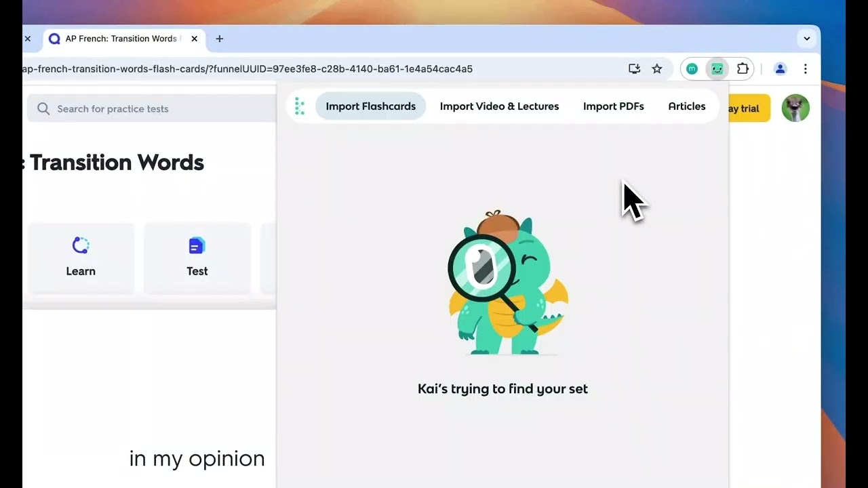
Task: Click the green Kai extension icon
Action: tap(717, 68)
